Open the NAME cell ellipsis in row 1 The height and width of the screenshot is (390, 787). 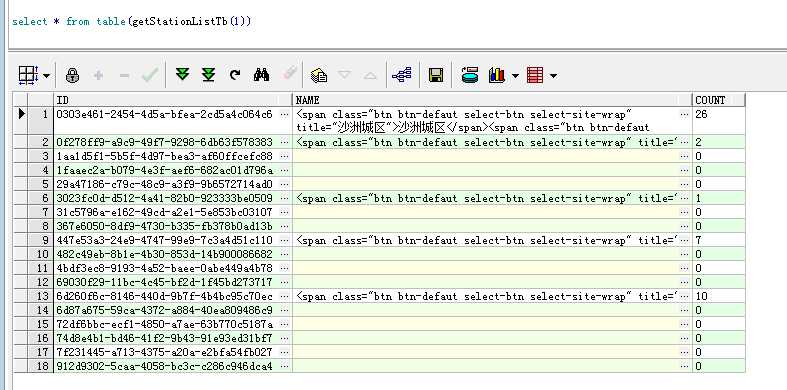coord(685,114)
